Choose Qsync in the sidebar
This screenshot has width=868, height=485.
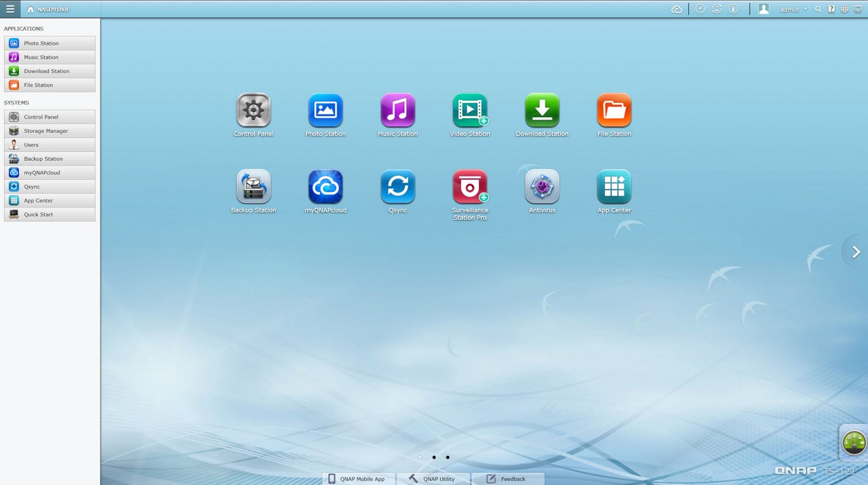coord(50,187)
